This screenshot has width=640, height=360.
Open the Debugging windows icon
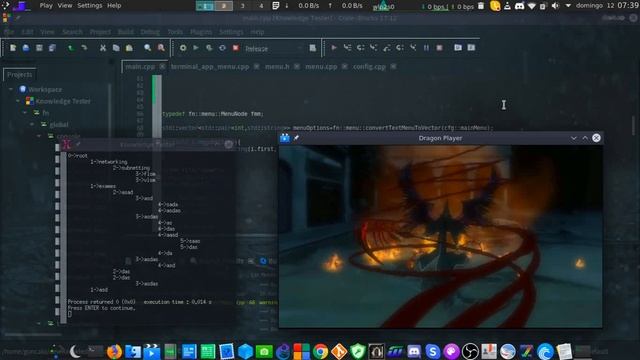pos(458,48)
